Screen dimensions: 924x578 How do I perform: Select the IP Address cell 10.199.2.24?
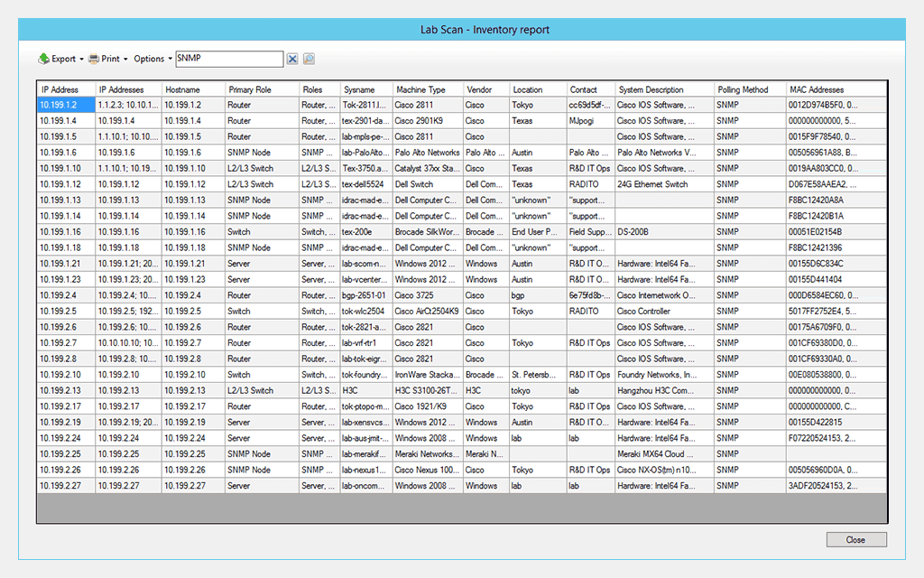(x=66, y=439)
